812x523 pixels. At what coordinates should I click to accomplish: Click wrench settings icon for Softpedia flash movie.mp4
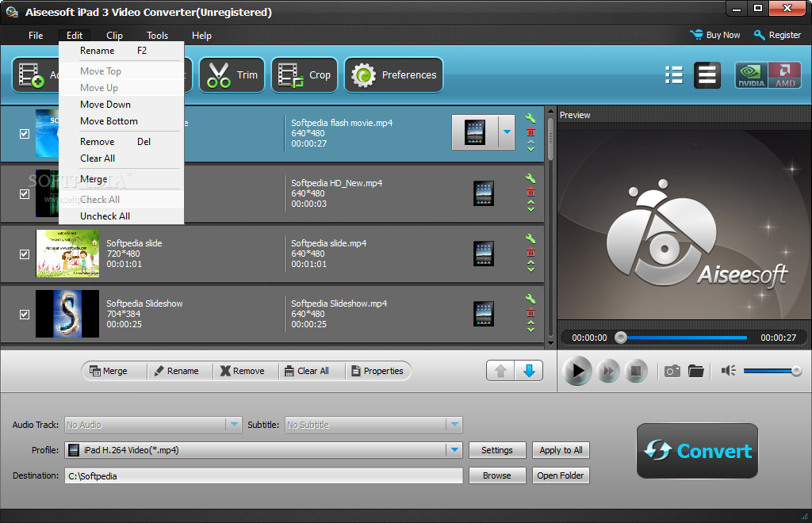[530, 118]
